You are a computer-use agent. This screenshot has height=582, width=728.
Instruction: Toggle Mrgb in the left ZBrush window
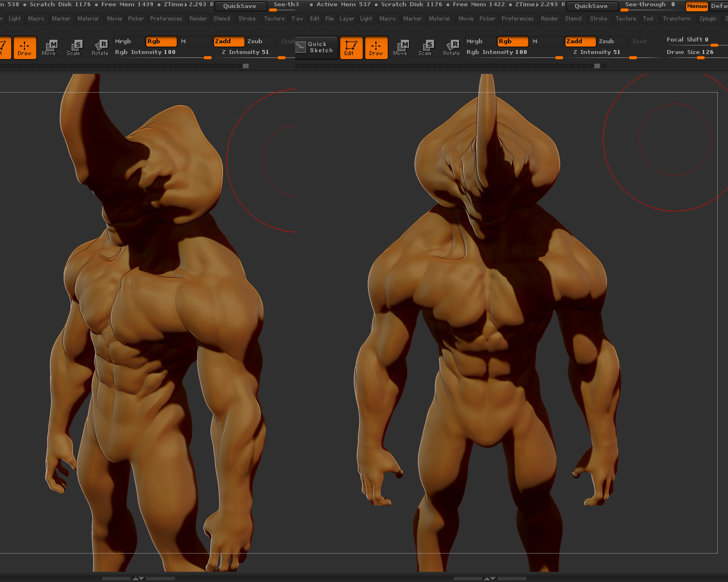point(129,41)
